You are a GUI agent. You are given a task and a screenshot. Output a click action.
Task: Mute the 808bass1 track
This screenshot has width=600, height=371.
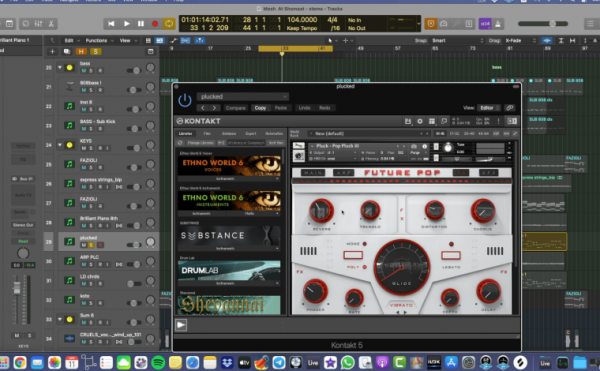coord(84,90)
